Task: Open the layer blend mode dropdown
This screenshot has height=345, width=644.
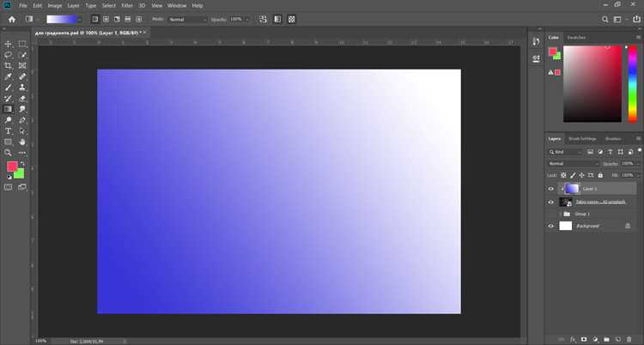Action: 574,163
